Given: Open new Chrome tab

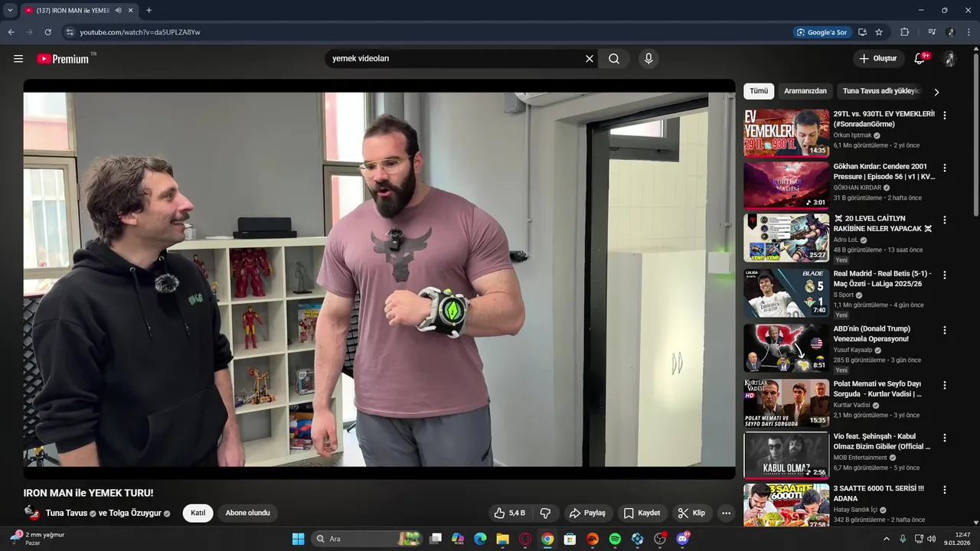Looking at the screenshot, I should [149, 10].
